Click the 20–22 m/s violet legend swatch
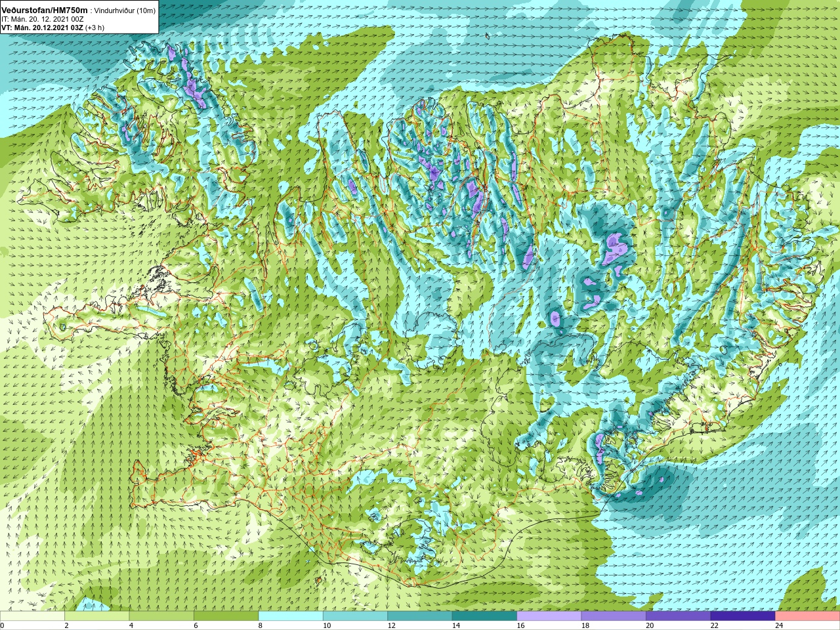 coord(679,616)
